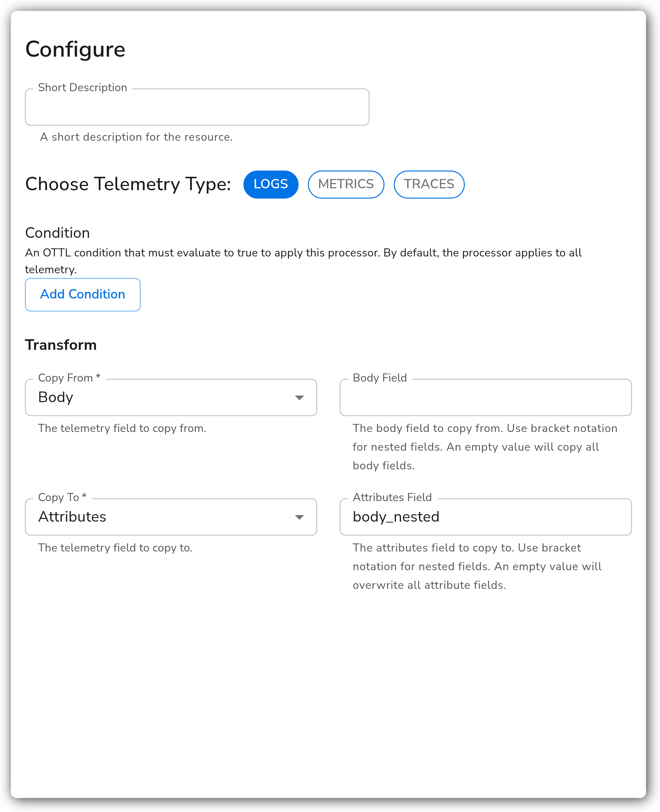This screenshot has width=660, height=812.
Task: Click the Body Field helper text about bracket notation
Action: point(485,447)
